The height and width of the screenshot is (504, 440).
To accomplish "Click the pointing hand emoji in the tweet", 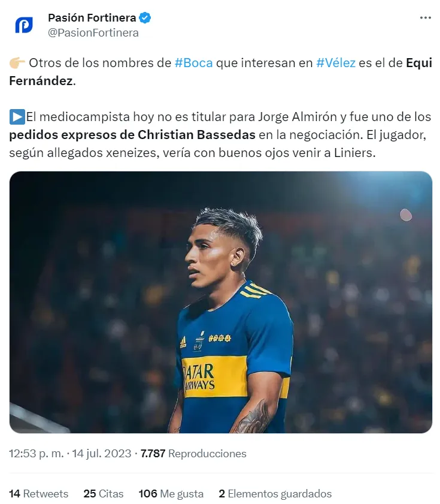I will point(17,63).
